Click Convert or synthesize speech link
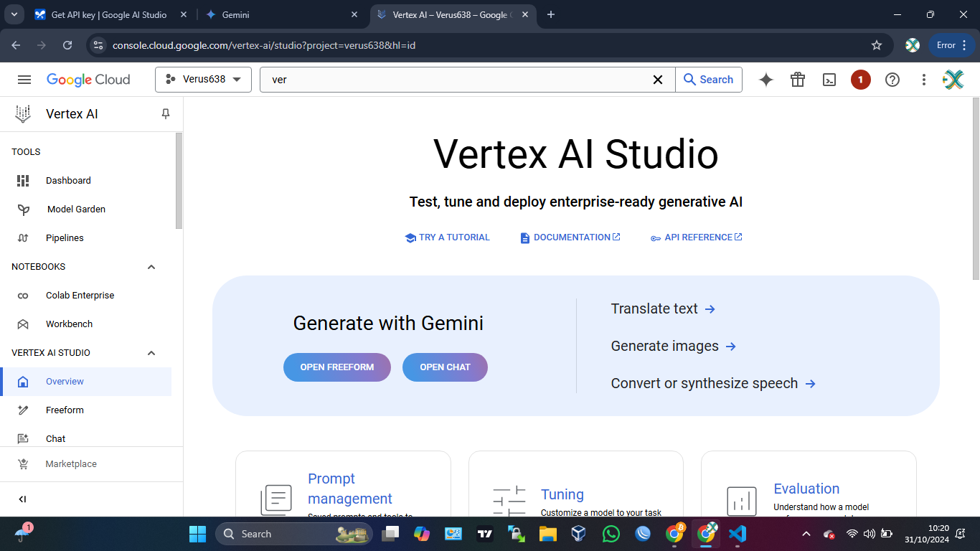The image size is (980, 551). pyautogui.click(x=713, y=384)
